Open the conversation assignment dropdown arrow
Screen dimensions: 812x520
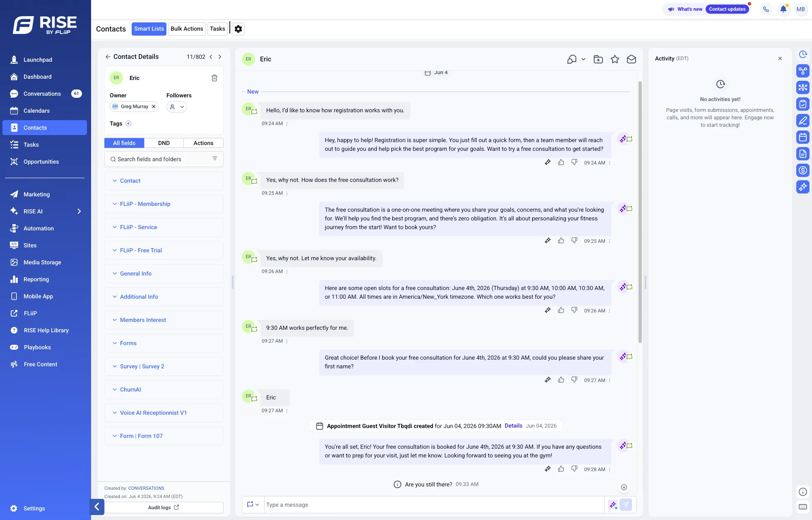coord(583,59)
